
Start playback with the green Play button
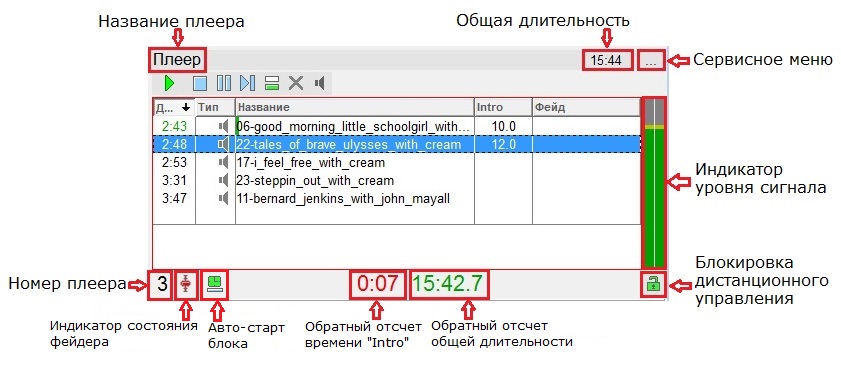[169, 83]
